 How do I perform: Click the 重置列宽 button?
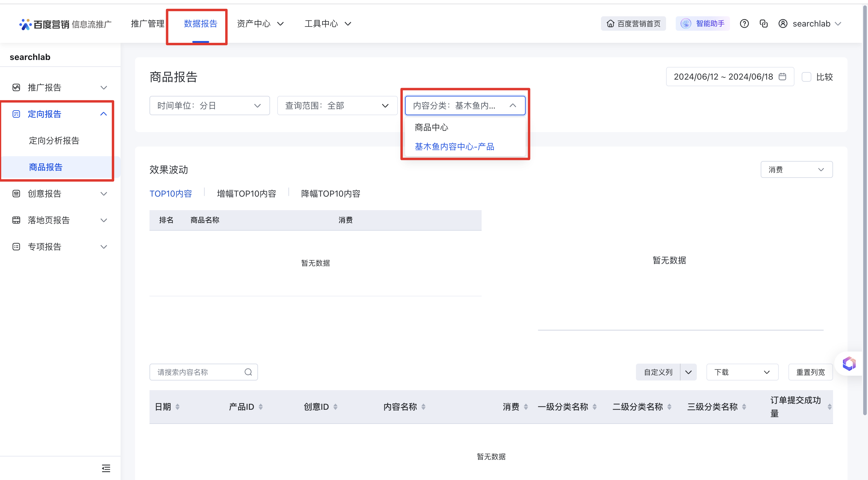[x=810, y=372]
